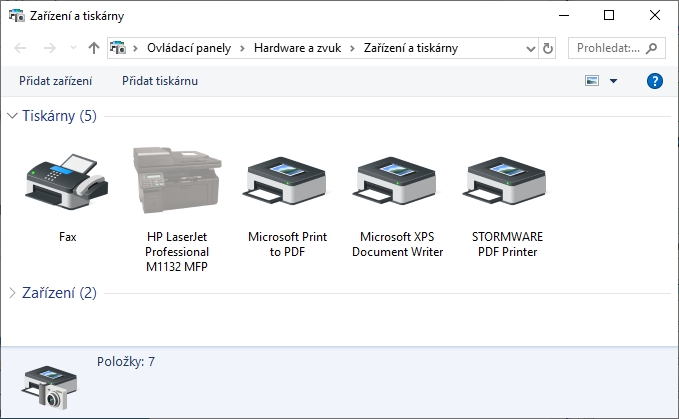The width and height of the screenshot is (679, 419).
Task: Click the forward navigation arrow
Action: coord(50,48)
